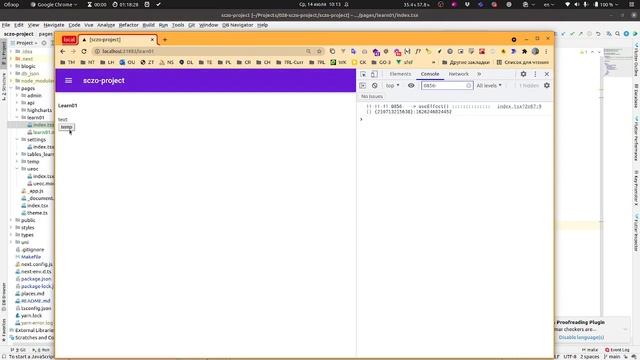640x360 pixels.
Task: Switch to the Elements tab in DevTools
Action: pyautogui.click(x=400, y=74)
